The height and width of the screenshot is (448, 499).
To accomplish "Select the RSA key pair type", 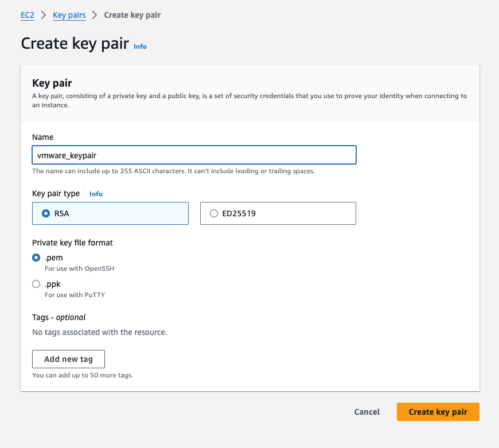I will coord(45,213).
